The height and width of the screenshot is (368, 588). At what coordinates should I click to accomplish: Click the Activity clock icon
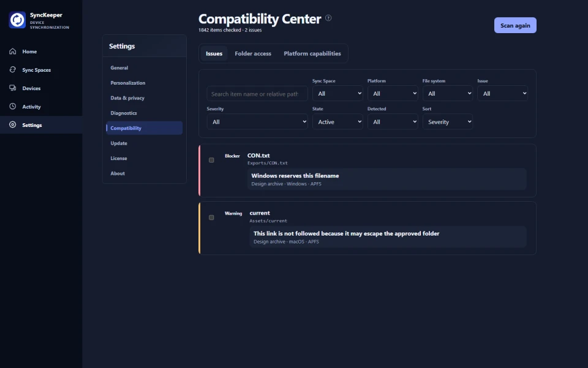point(13,106)
